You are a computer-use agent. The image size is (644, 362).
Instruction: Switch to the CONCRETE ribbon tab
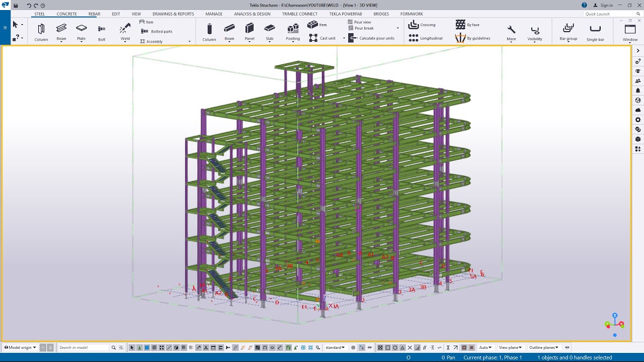pyautogui.click(x=67, y=14)
